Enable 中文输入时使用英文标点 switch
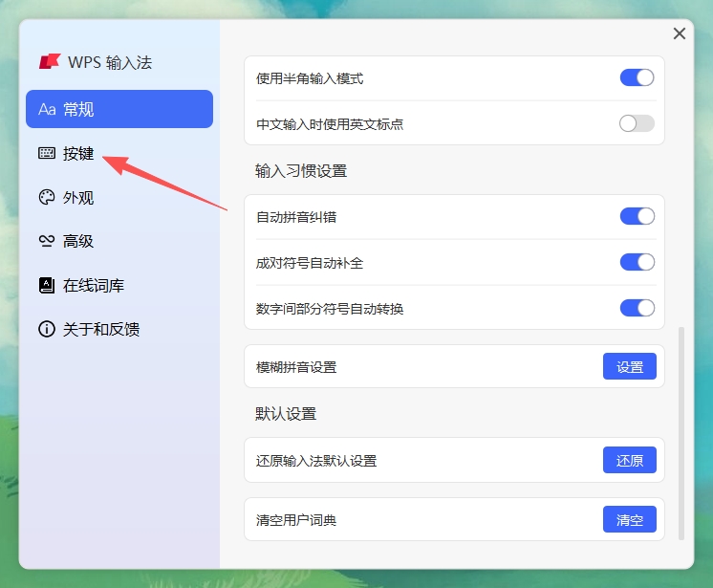The width and height of the screenshot is (713, 588). point(637,123)
